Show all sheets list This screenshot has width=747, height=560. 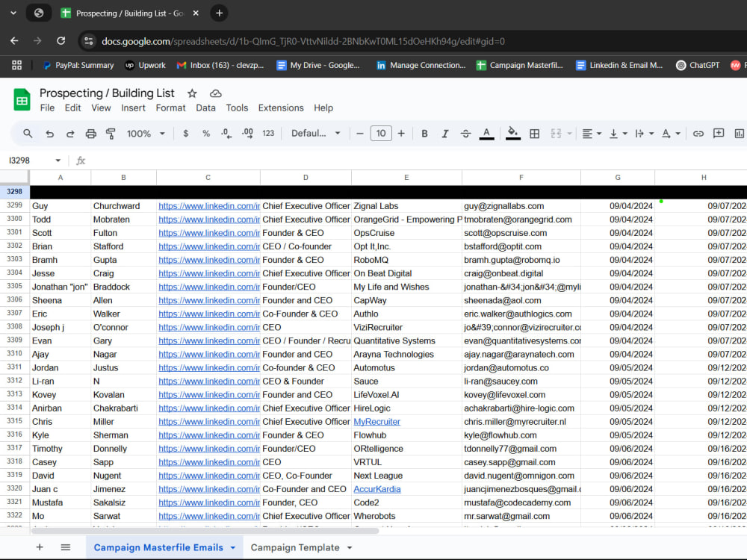pyautogui.click(x=66, y=547)
